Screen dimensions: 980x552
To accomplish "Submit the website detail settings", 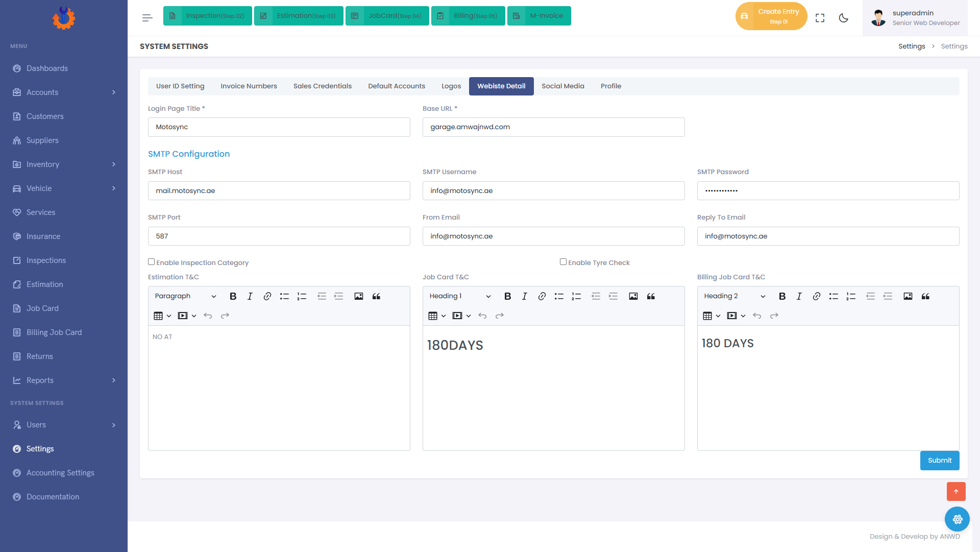I will click(940, 461).
